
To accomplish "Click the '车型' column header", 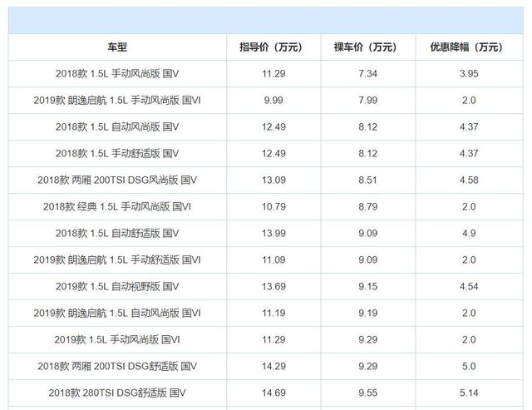I will [117, 47].
